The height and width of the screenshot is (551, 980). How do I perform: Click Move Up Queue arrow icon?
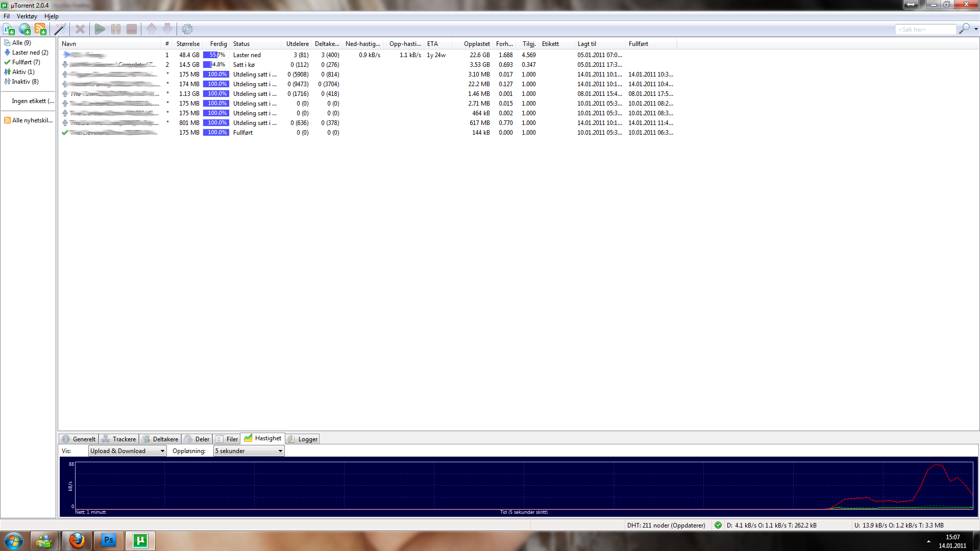[152, 29]
